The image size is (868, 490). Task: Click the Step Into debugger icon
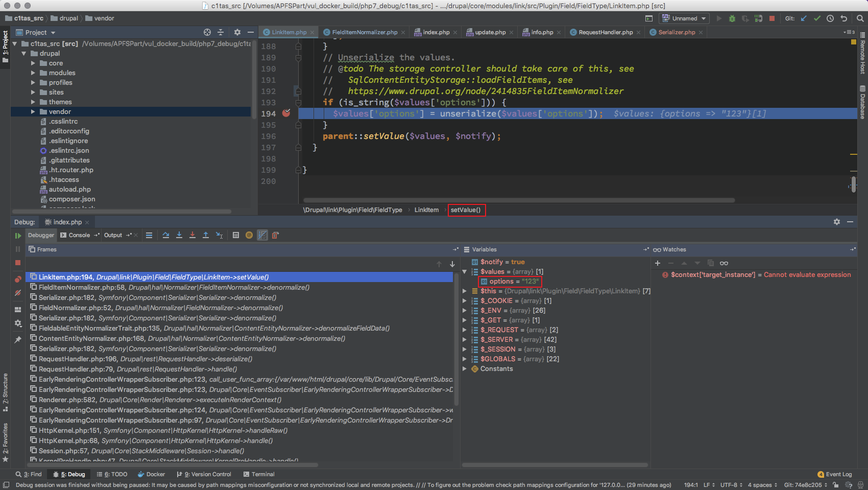pyautogui.click(x=179, y=235)
